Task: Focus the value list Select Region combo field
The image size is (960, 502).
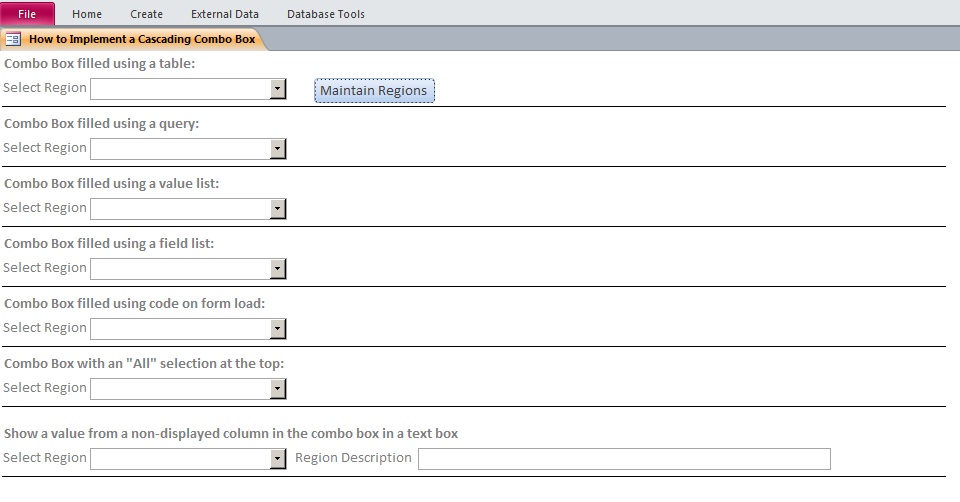Action: tap(181, 209)
